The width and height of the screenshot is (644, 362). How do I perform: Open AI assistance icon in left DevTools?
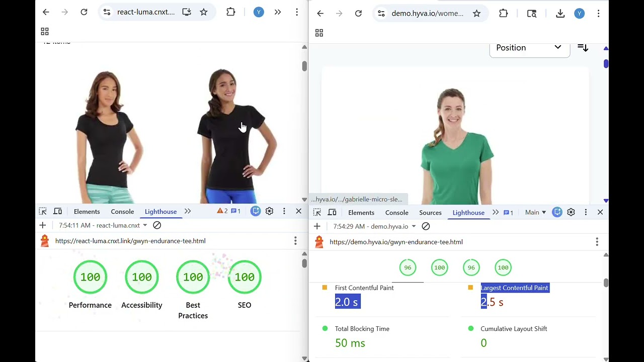pos(256,212)
